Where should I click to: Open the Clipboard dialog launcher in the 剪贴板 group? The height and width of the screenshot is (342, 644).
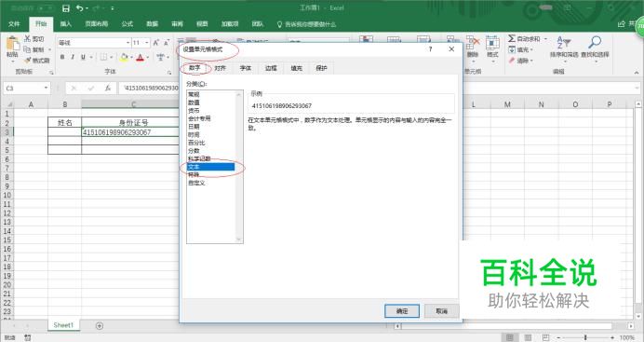point(52,73)
